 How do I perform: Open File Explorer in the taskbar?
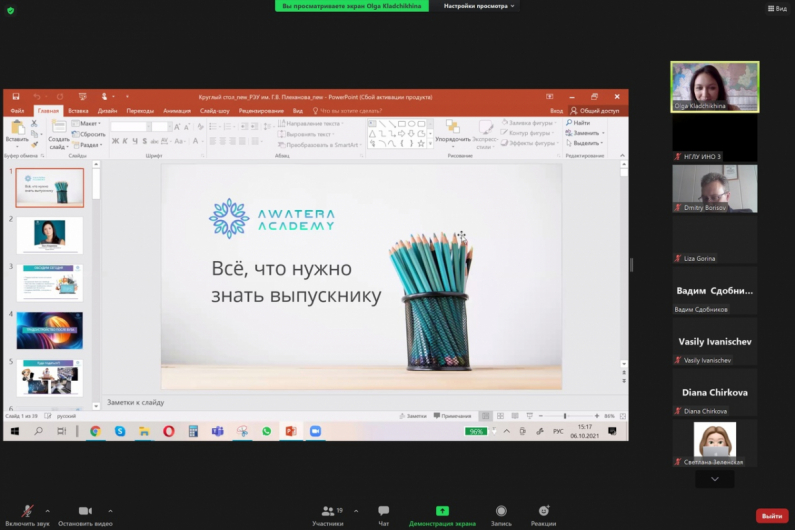point(144,431)
